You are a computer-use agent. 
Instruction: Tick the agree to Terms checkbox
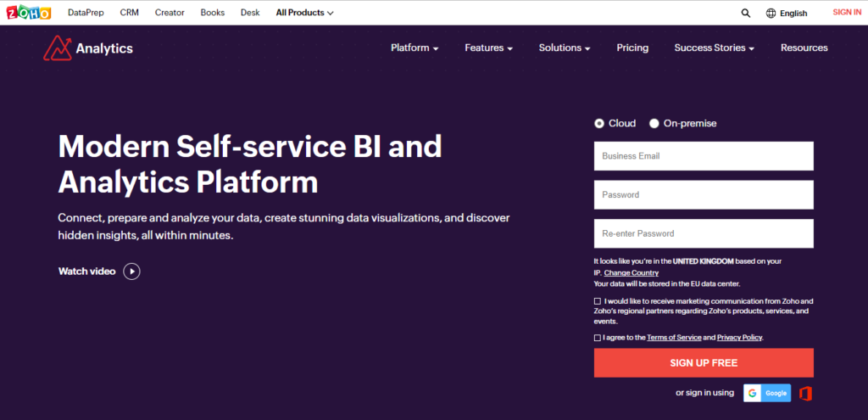598,338
